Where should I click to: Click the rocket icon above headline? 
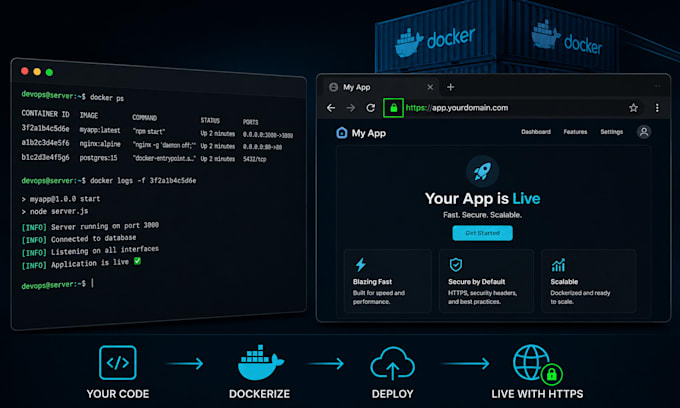[482, 171]
